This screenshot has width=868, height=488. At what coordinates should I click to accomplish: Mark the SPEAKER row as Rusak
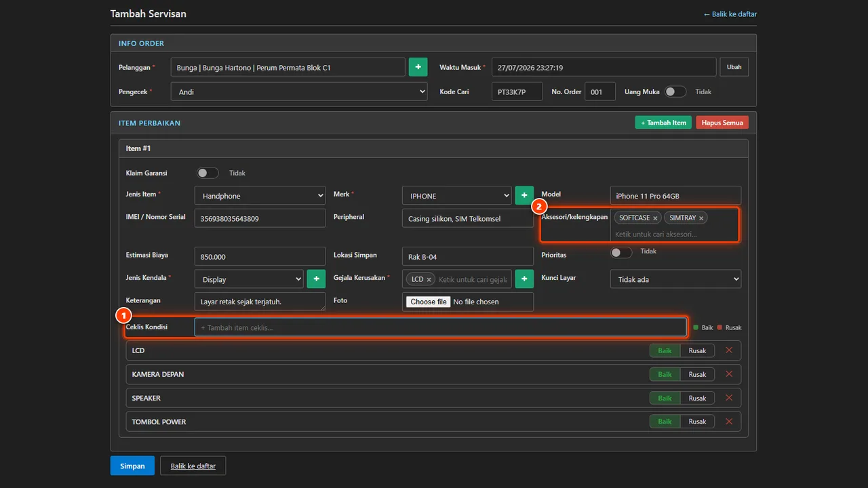click(697, 398)
